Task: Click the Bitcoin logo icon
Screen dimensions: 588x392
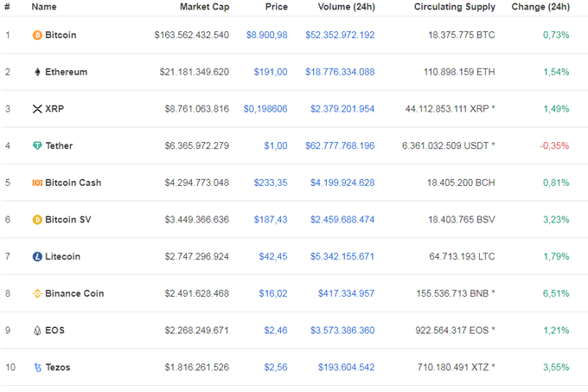Action: click(37, 35)
